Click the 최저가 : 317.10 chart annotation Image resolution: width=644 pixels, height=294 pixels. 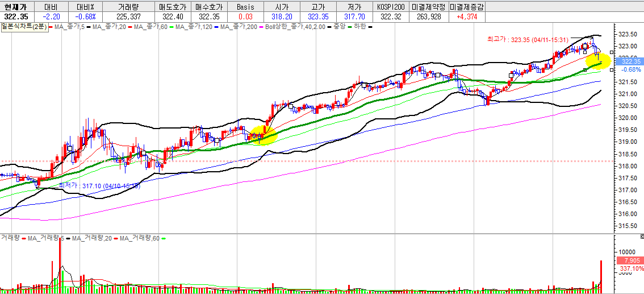[99, 186]
